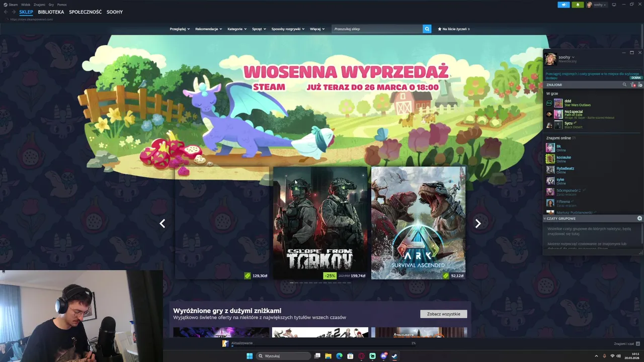
Task: Open Escape from Tarkov game card
Action: pyautogui.click(x=320, y=223)
